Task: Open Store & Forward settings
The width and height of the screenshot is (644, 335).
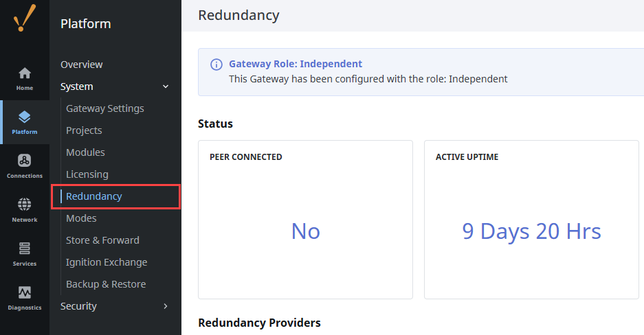Action: [102, 240]
